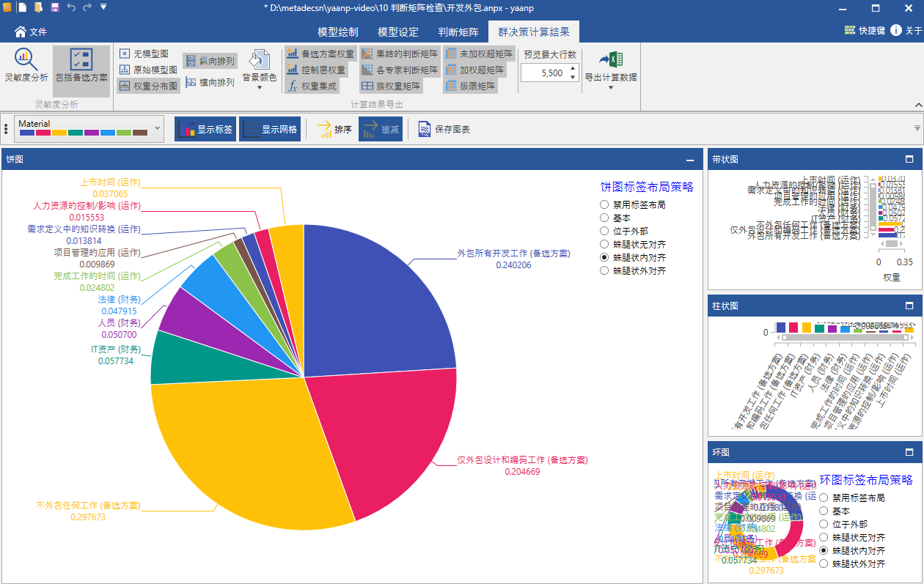924x584 pixels.
Task: Choose 横向排列 horizontal layout
Action: [x=210, y=82]
